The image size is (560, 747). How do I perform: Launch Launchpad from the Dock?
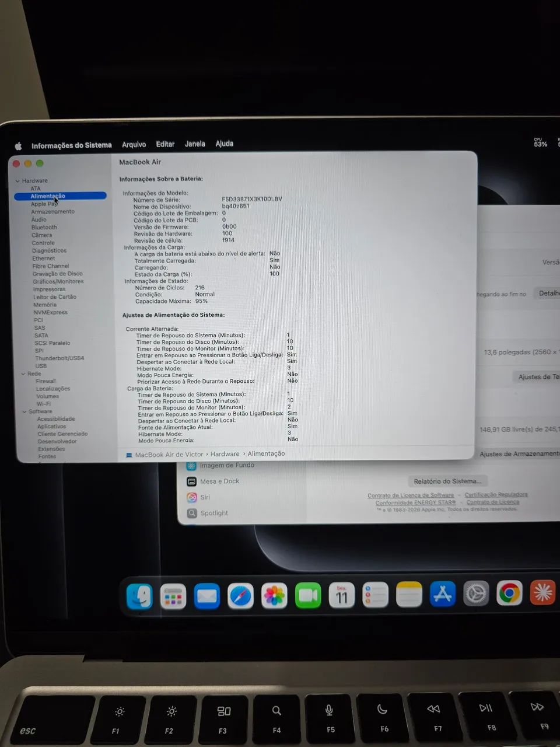point(173,596)
